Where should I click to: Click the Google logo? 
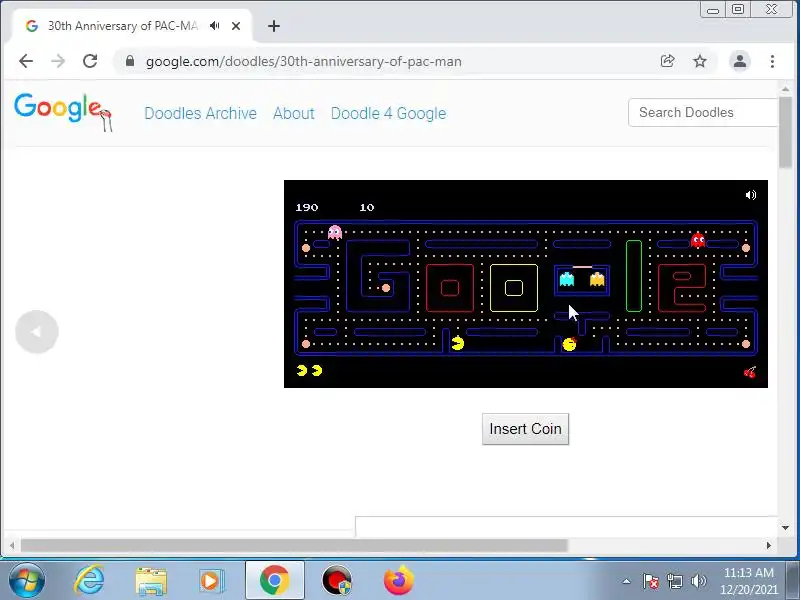(x=62, y=112)
